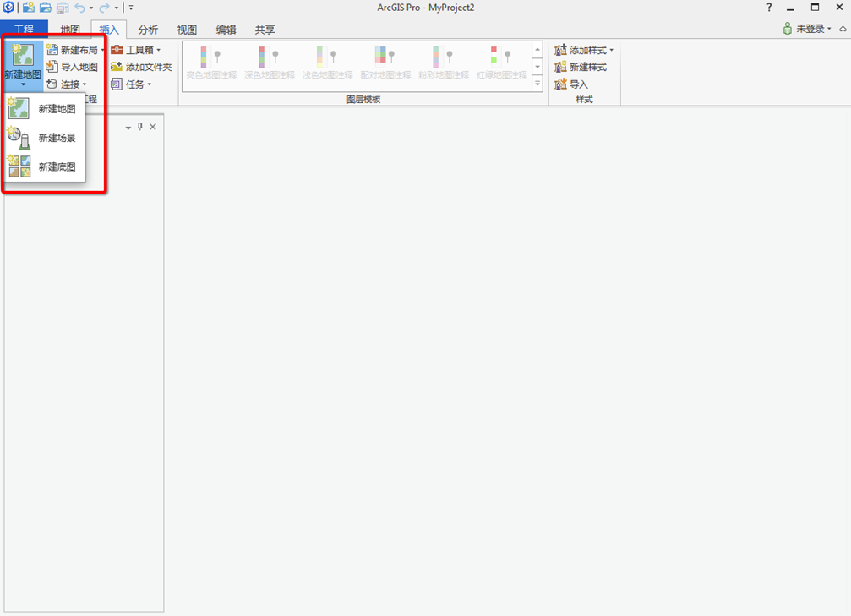Viewport: 851px width, 616px height.
Task: Click the undo arrow icon
Action: tap(79, 8)
